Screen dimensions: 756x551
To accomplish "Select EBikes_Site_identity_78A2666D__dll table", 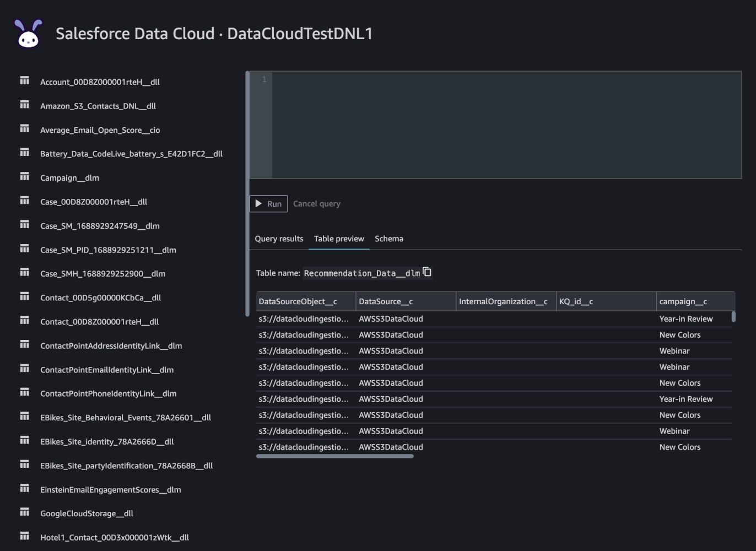I will point(107,442).
